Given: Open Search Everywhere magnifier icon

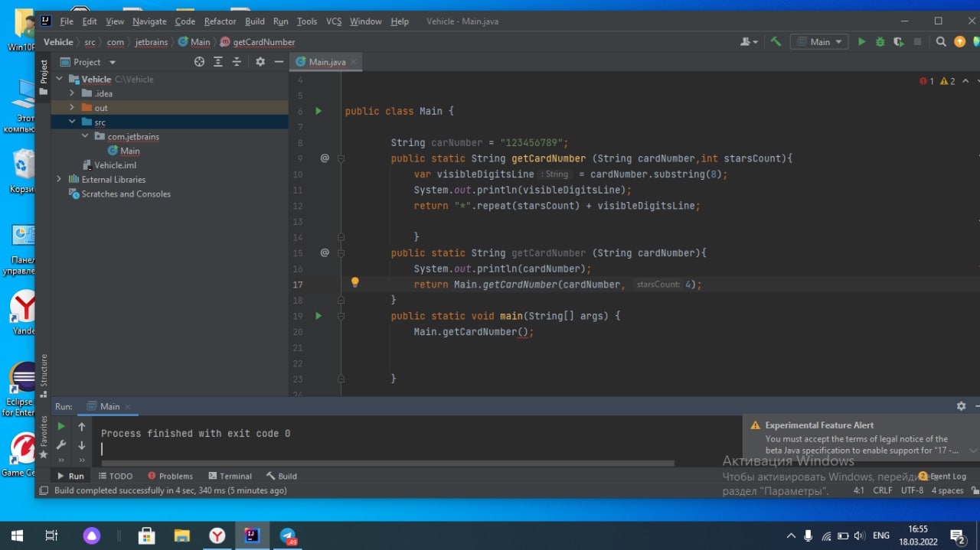Looking at the screenshot, I should coord(941,42).
